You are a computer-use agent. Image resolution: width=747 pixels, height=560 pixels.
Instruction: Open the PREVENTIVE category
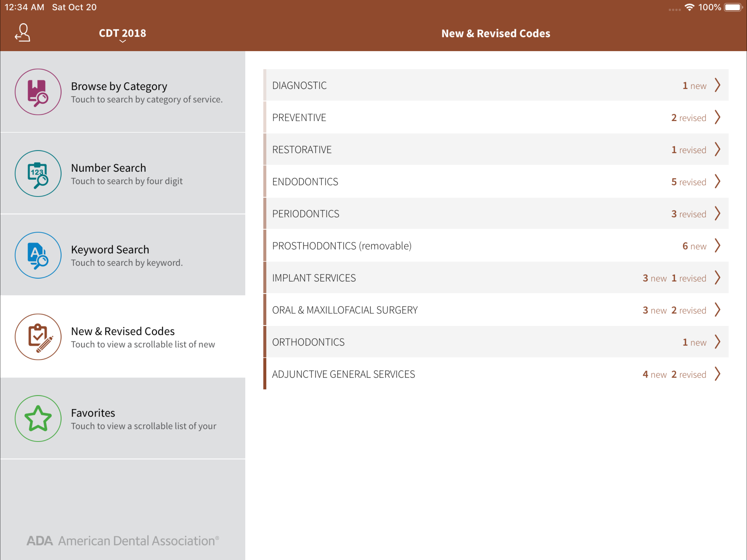496,117
